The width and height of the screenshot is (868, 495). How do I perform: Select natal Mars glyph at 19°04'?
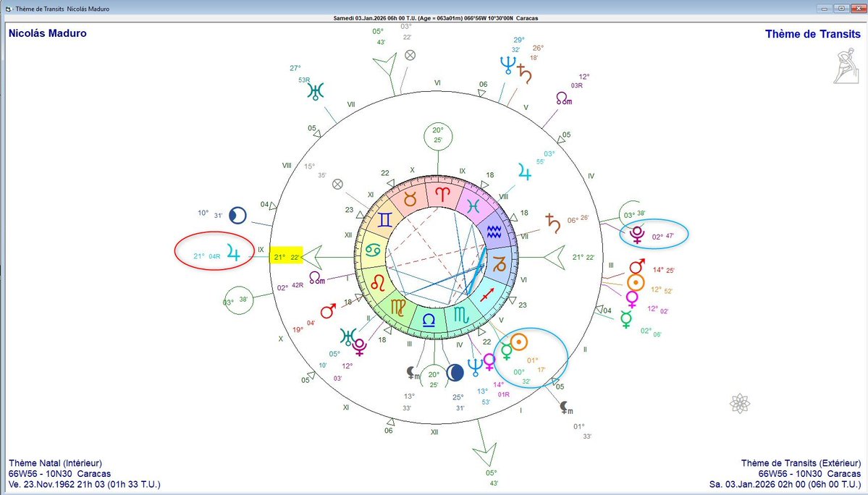coord(328,311)
